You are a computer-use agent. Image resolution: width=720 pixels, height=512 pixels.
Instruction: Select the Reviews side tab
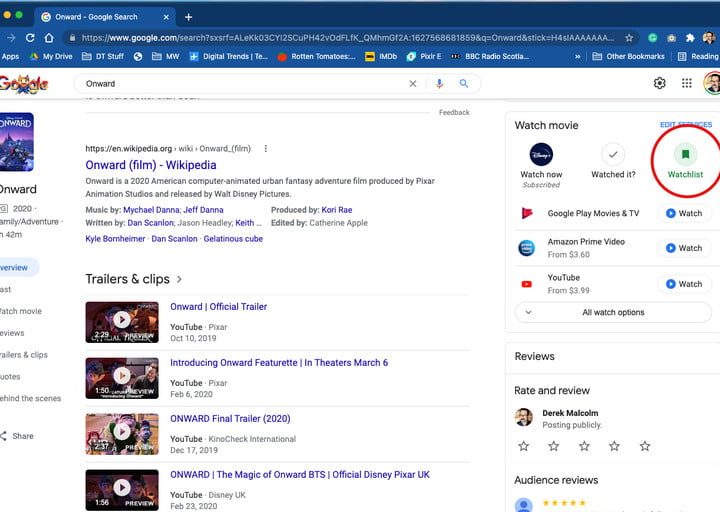pyautogui.click(x=12, y=333)
